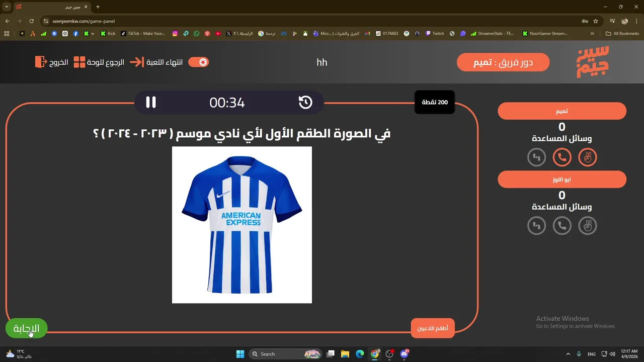
Task: Open TikTok - Make Your... bookmark
Action: [x=143, y=34]
